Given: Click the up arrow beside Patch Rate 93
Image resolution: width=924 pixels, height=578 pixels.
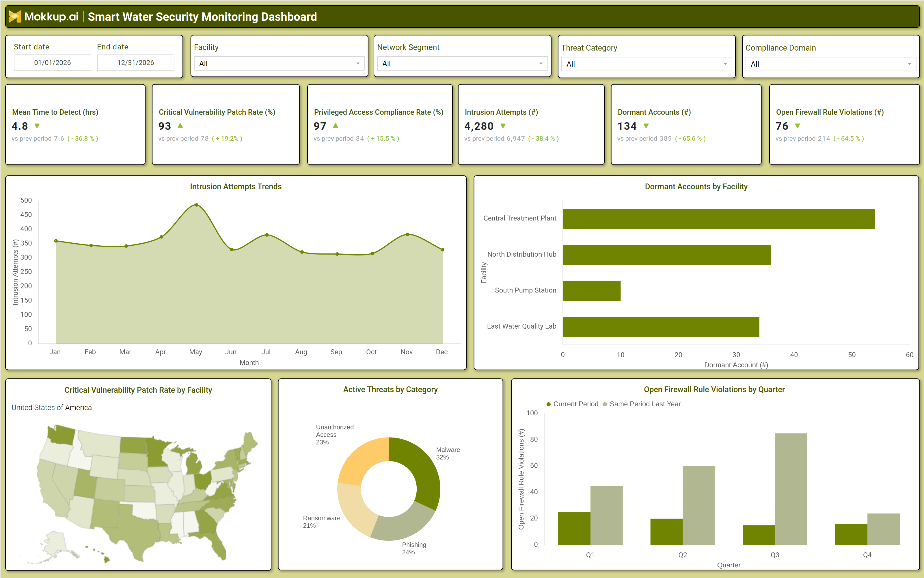Looking at the screenshot, I should (x=180, y=125).
